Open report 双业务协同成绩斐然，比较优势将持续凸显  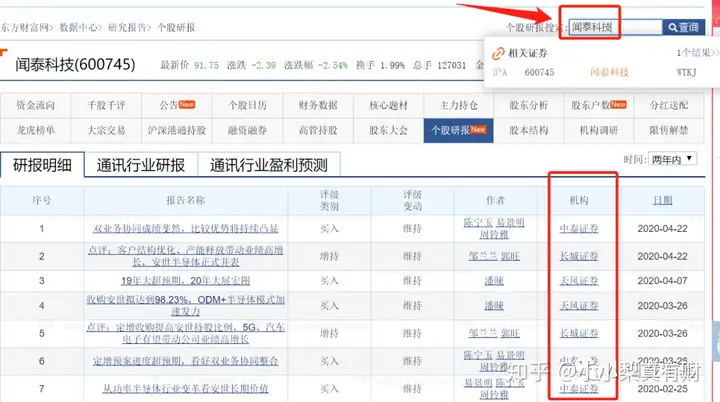click(186, 228)
